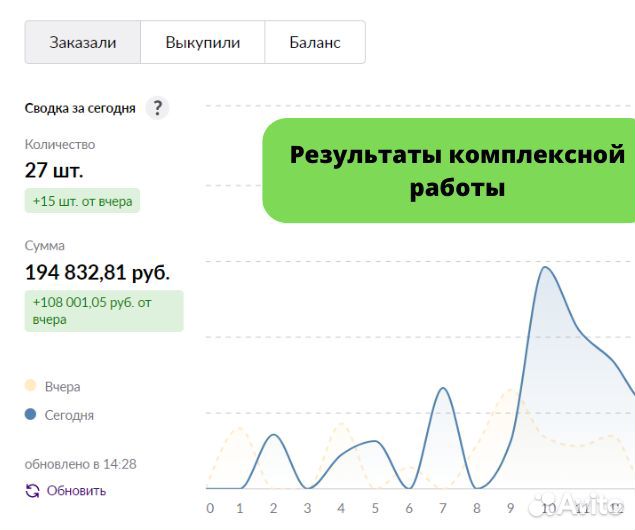Open the question mark help icon
Image resolution: width=635 pixels, height=530 pixels.
click(x=157, y=108)
